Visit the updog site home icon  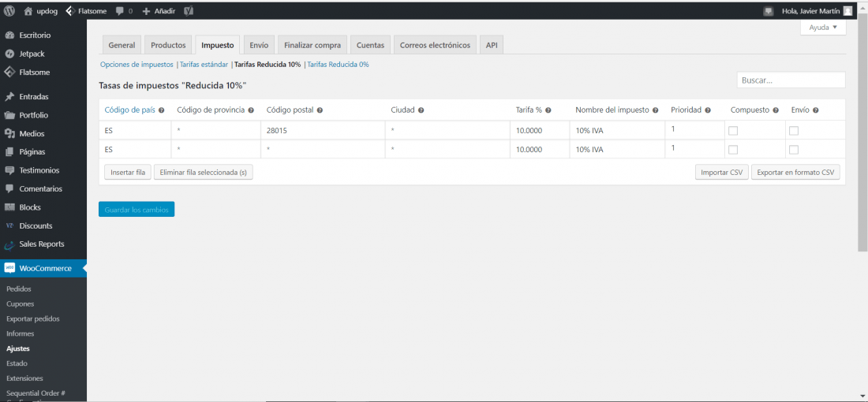28,10
